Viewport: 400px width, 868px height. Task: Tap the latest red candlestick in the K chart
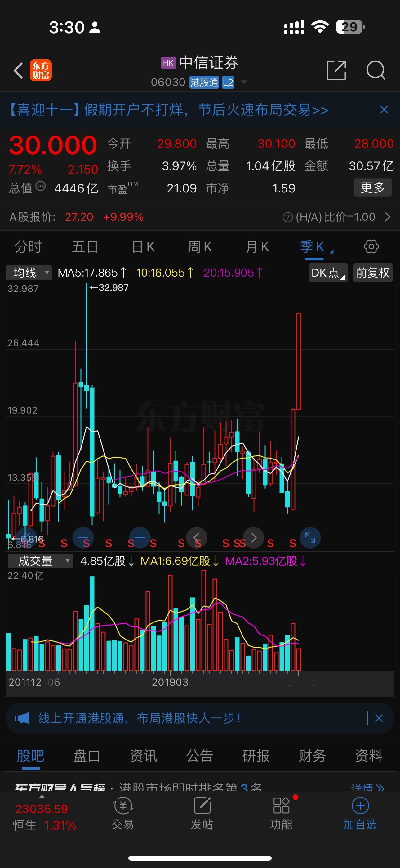coord(299,362)
